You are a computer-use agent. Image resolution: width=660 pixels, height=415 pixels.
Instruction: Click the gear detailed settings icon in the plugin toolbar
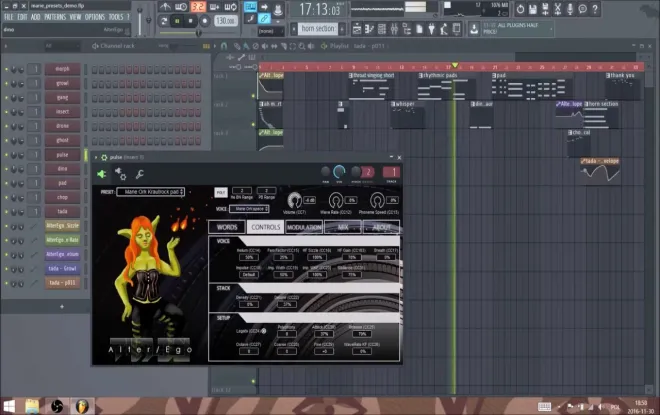coord(120,174)
